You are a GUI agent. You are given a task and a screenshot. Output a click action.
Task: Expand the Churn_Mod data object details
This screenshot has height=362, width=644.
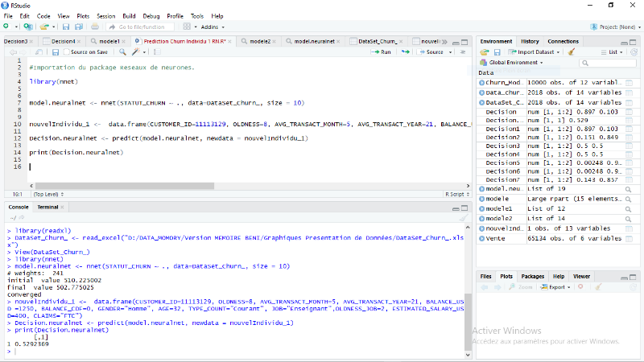point(481,82)
